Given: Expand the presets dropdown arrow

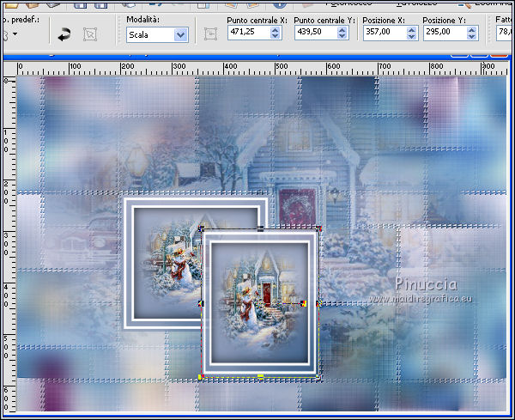Looking at the screenshot, I should 15,33.
